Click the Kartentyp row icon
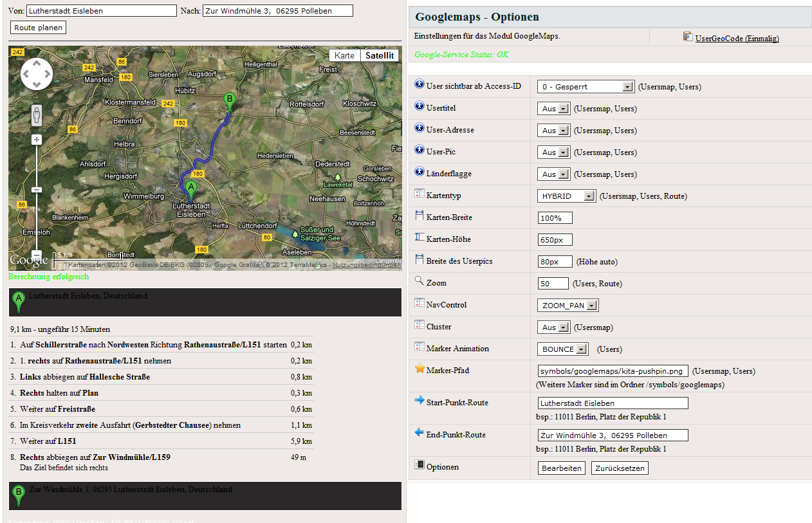Image resolution: width=812 pixels, height=523 pixels. pyautogui.click(x=420, y=194)
